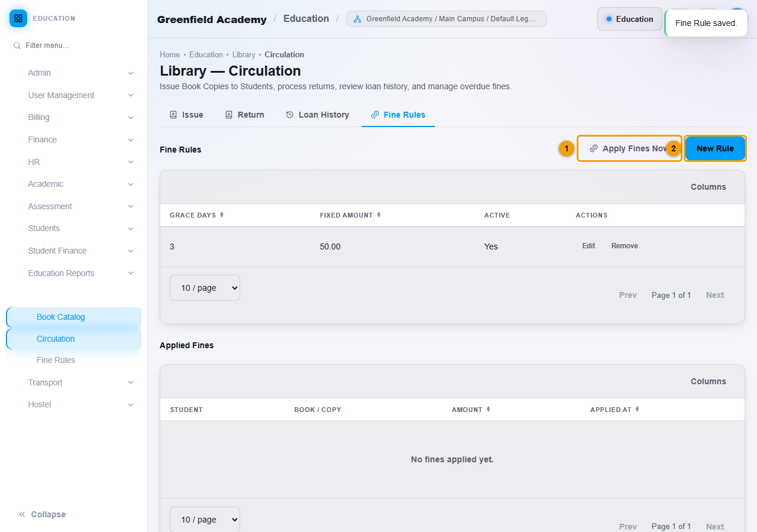Sort by Grace Days using sort icon
This screenshot has width=757, height=532.
222,215
